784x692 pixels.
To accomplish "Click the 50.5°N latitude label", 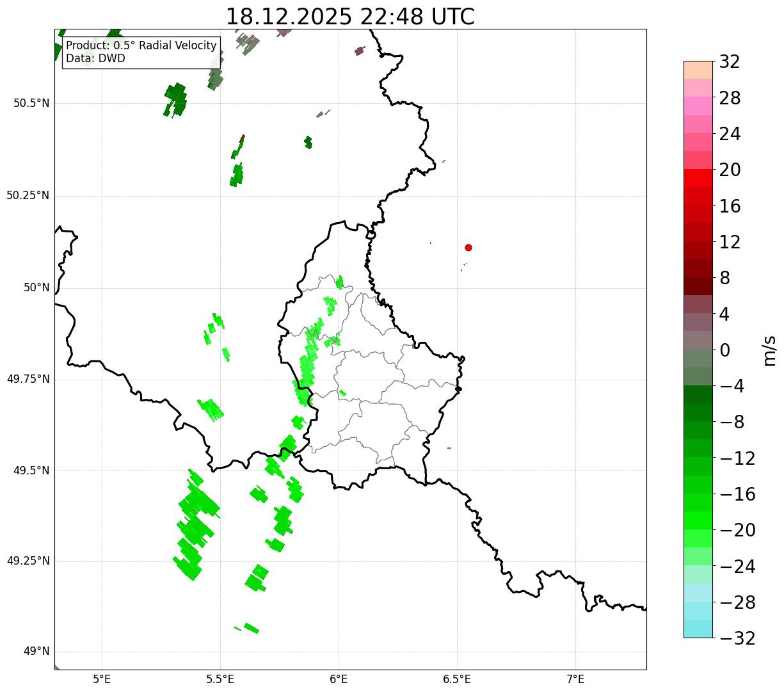I will click(x=31, y=103).
